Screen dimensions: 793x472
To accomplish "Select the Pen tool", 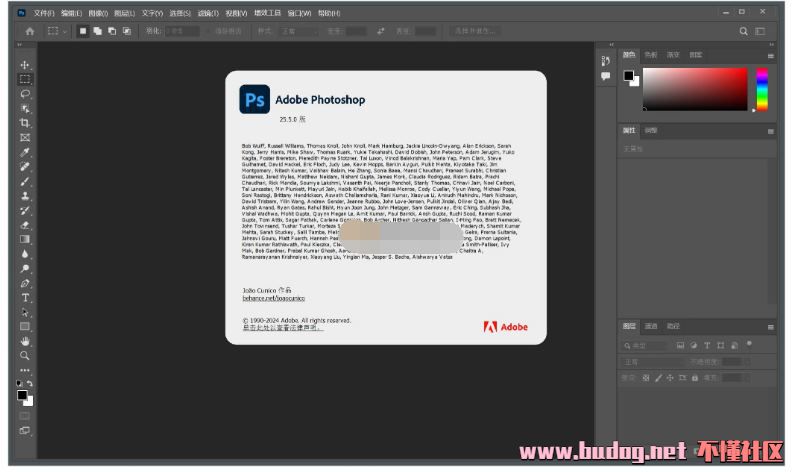I will [25, 283].
